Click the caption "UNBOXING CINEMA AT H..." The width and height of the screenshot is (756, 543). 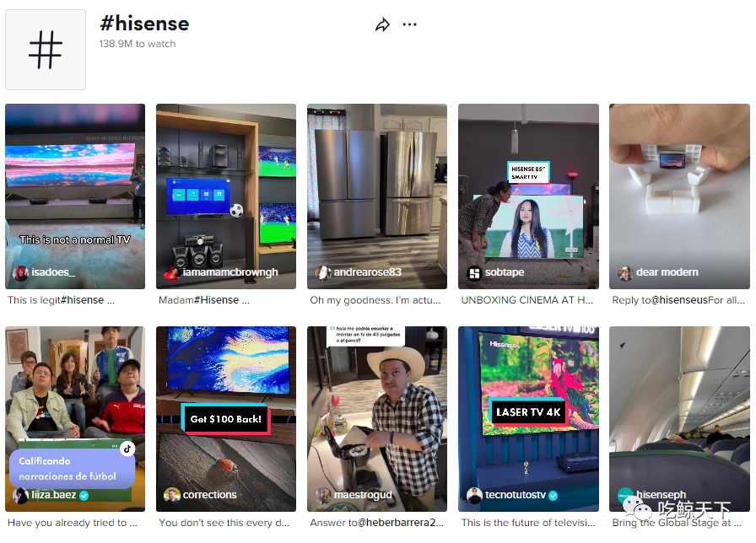coord(527,300)
